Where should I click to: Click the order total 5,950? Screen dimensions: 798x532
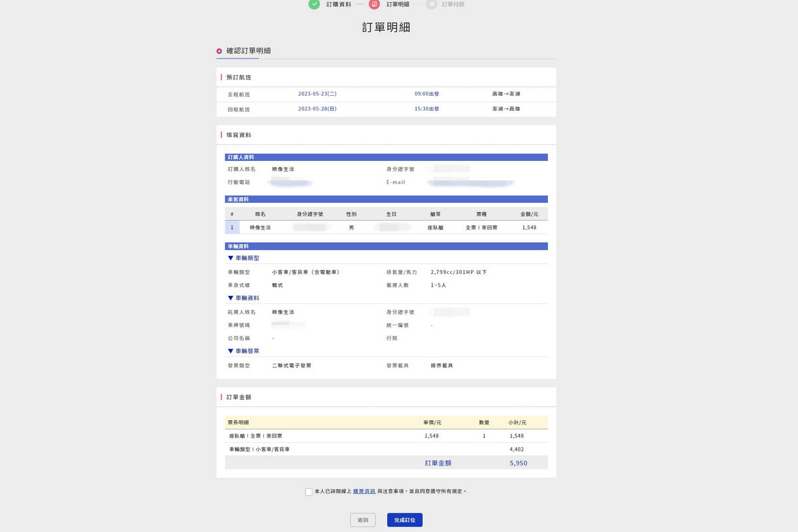[518, 463]
